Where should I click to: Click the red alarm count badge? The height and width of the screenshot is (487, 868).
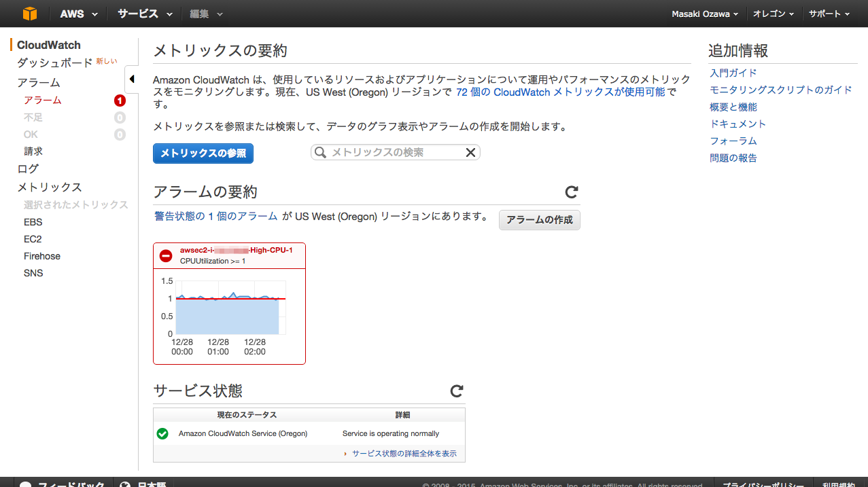120,101
